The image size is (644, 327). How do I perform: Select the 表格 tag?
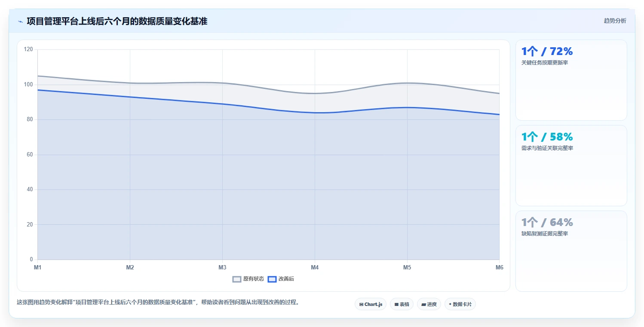click(402, 304)
